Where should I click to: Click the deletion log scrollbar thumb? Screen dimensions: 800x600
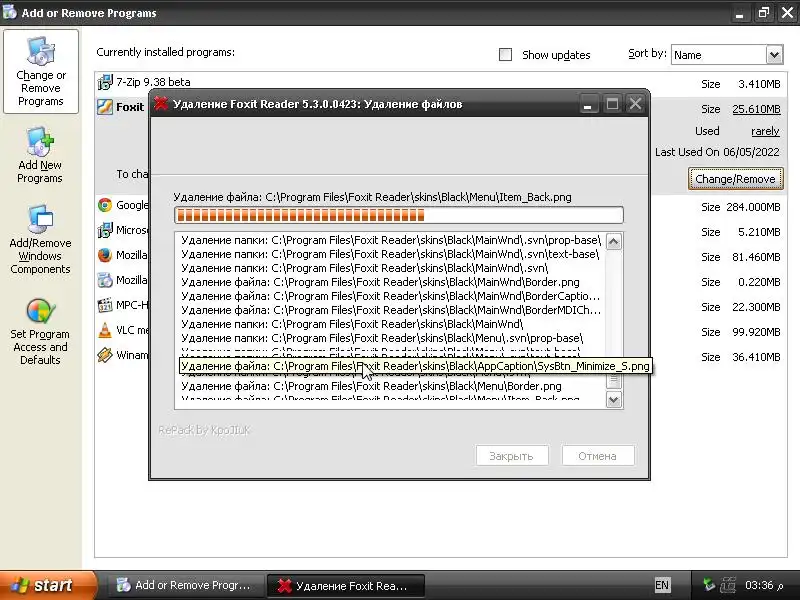click(x=614, y=380)
